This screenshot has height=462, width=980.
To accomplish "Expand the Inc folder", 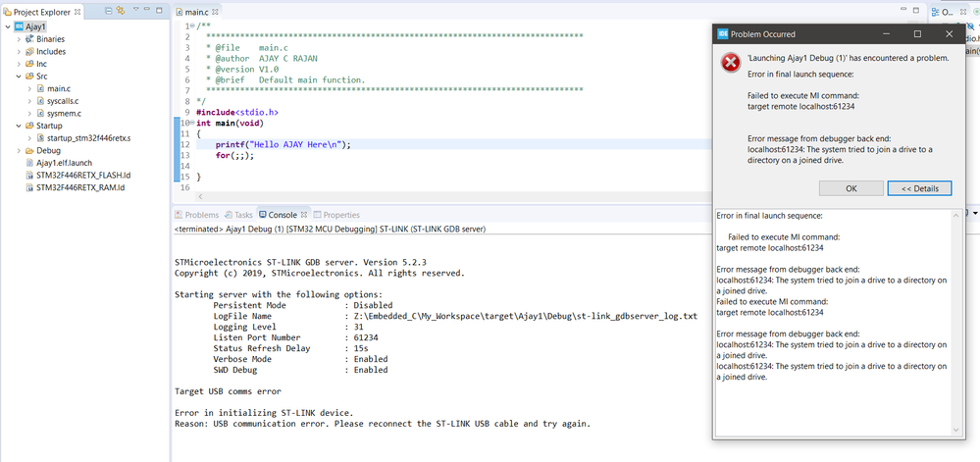I will pos(19,64).
